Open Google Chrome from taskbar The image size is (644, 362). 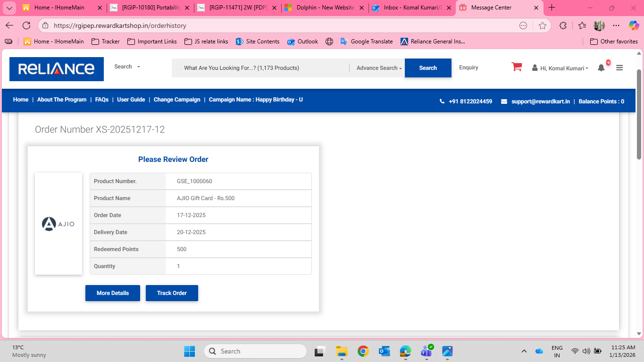363,351
